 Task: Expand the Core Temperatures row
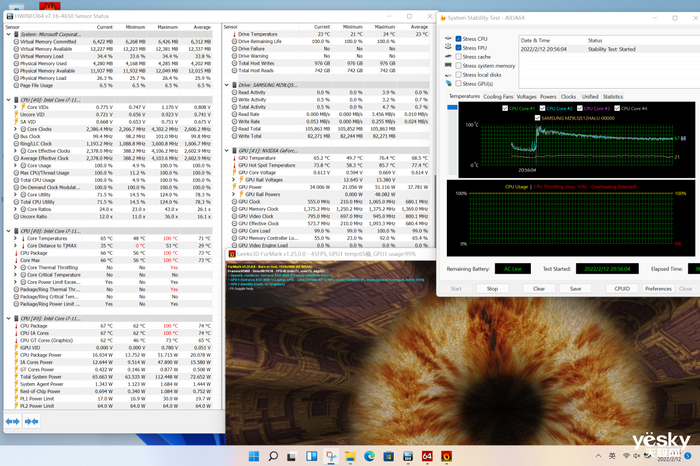point(15,238)
